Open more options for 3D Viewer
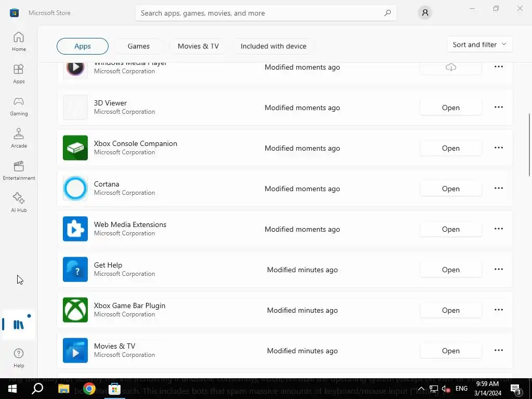This screenshot has height=399, width=532. (498, 107)
